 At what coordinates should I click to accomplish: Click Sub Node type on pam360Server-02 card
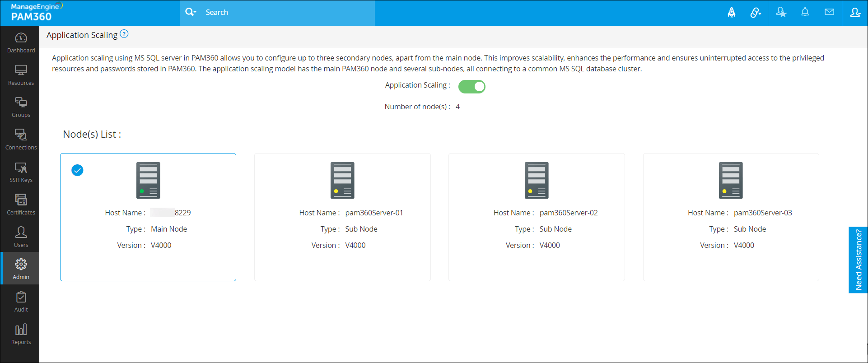point(555,229)
